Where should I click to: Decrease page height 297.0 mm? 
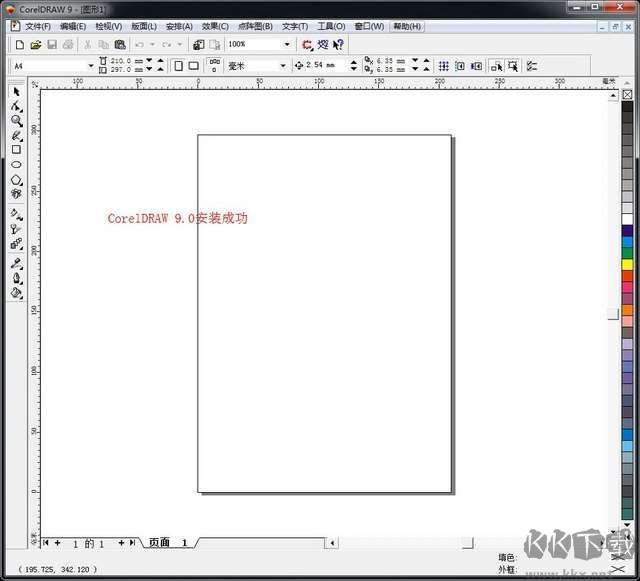149,69
